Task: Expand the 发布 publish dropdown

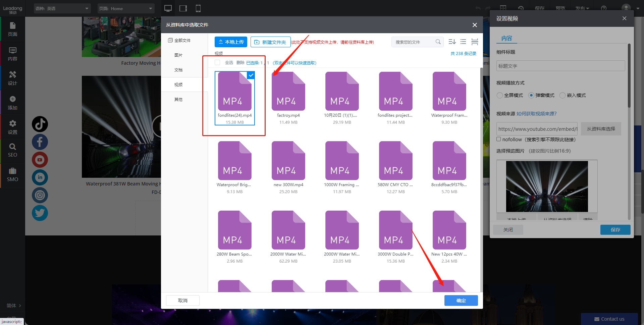Action: click(x=582, y=8)
